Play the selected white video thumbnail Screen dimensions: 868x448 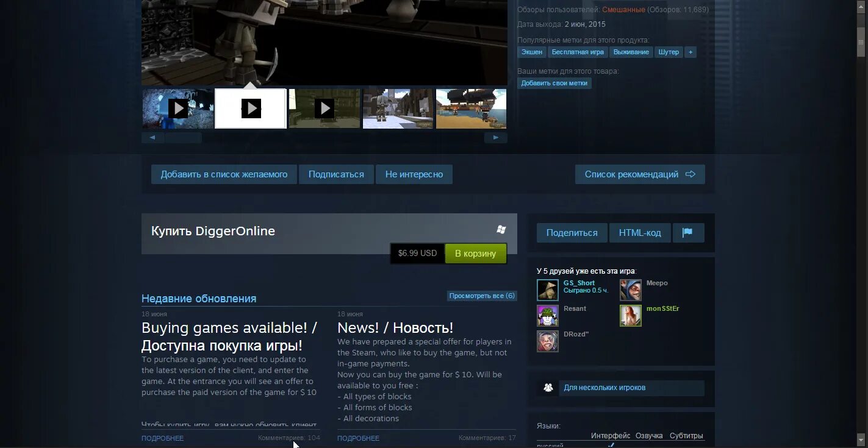click(251, 108)
